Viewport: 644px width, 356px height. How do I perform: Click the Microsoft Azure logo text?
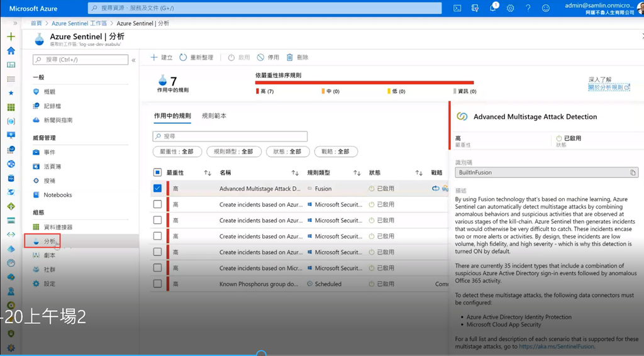coord(33,8)
